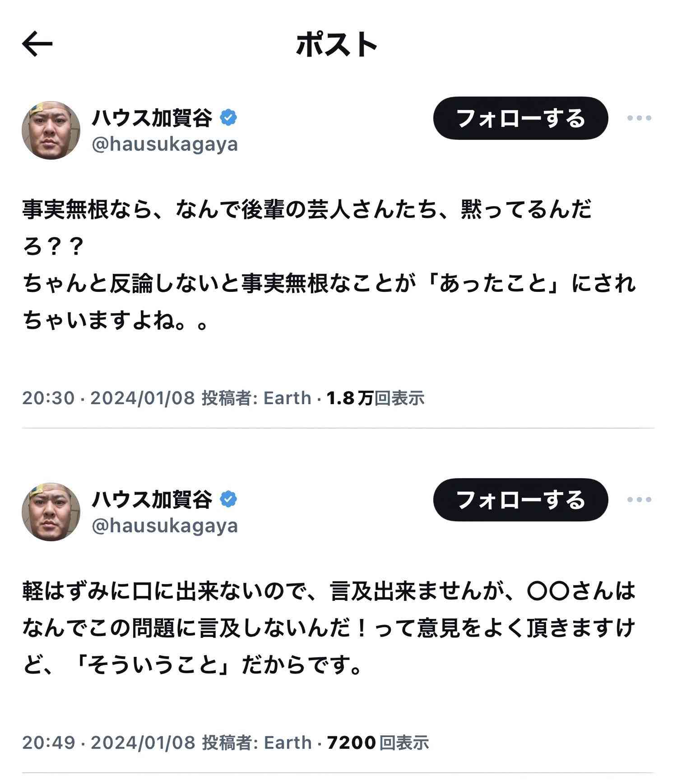Open @hausukagaya handle in first post

pyautogui.click(x=165, y=144)
